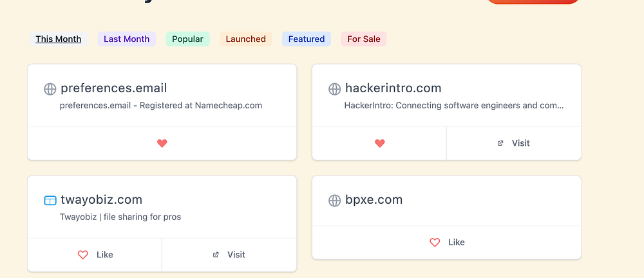Open the Popular filter tag
Screen dimensions: 644x278
(187, 39)
